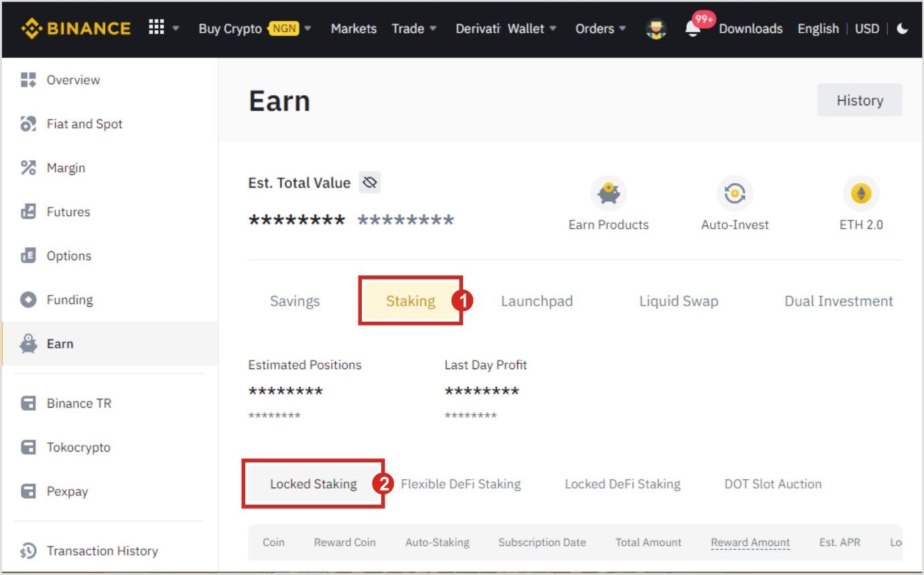Go to Markets in top navigation
The height and width of the screenshot is (575, 924).
click(x=354, y=29)
